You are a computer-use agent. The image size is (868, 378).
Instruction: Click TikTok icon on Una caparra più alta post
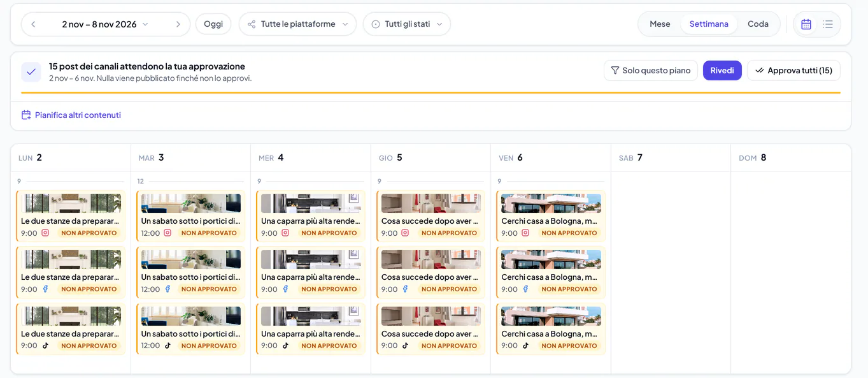coord(285,346)
